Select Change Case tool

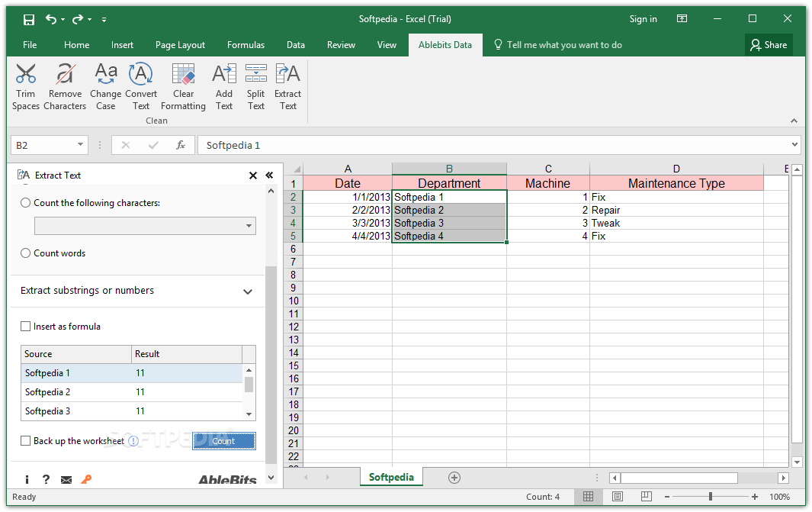pos(106,86)
